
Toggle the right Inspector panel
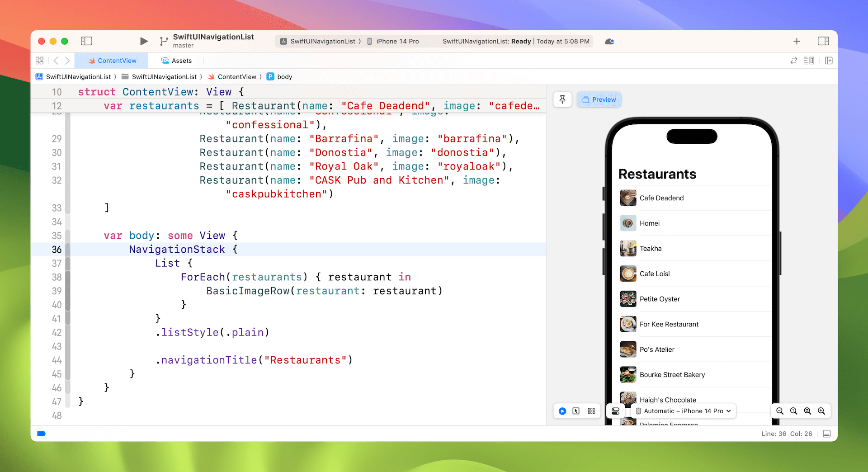823,41
